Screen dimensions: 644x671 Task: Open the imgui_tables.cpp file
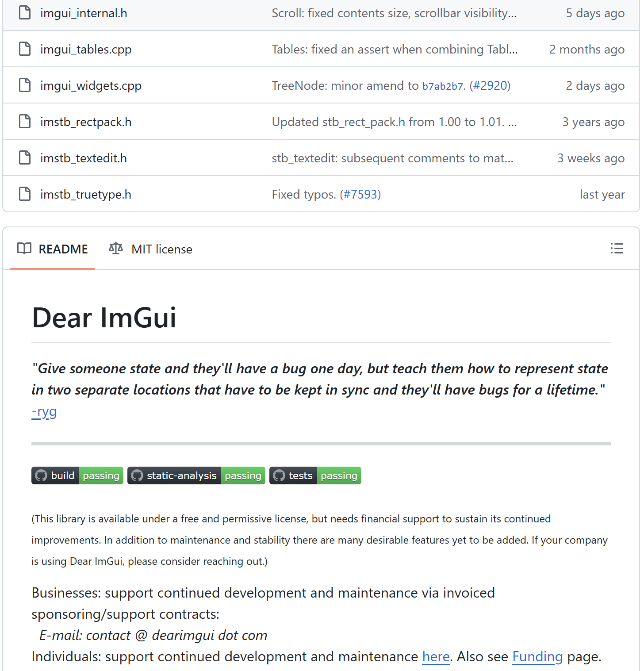coord(86,50)
